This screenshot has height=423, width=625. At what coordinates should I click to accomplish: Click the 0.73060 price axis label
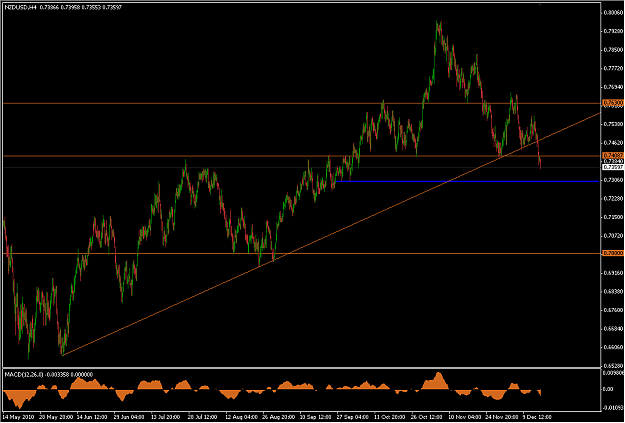[x=613, y=180]
